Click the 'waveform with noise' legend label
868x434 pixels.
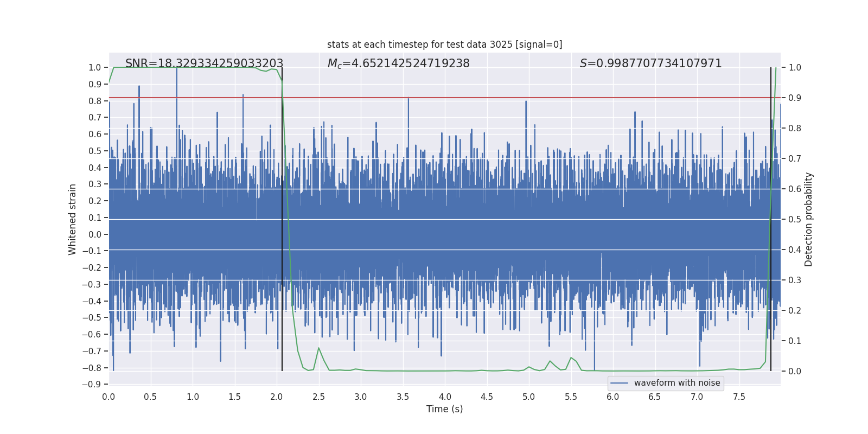coord(676,383)
